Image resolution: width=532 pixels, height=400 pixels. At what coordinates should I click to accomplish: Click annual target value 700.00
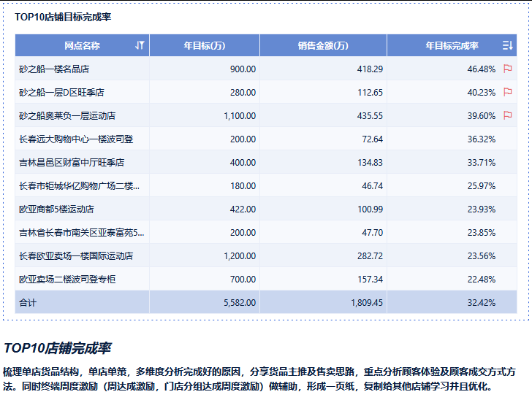[243, 280]
